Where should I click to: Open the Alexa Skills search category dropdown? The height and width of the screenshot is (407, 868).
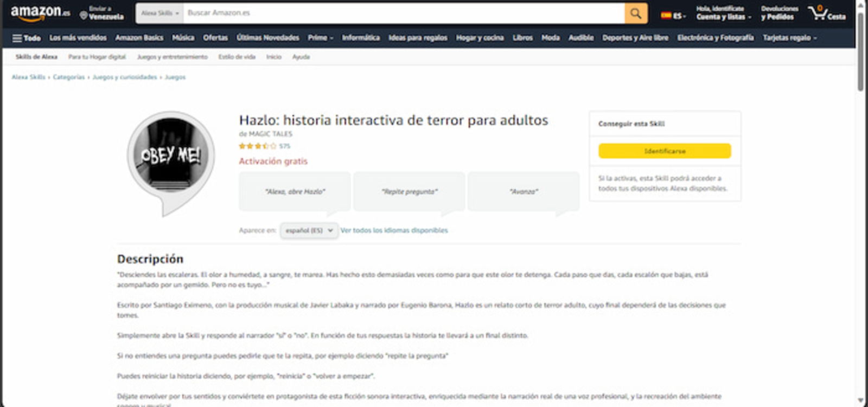[x=159, y=13]
